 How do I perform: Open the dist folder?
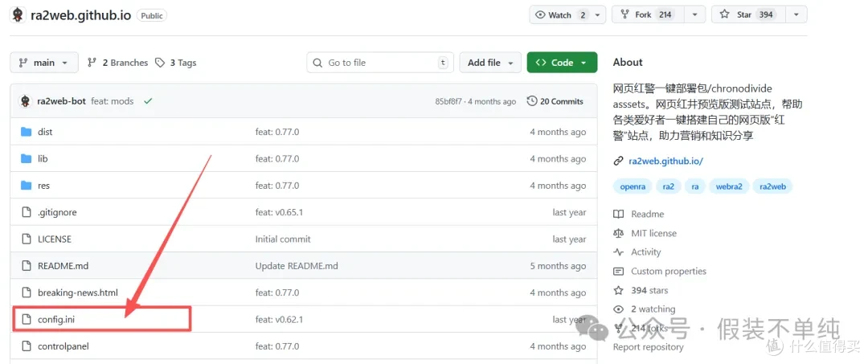pos(45,132)
